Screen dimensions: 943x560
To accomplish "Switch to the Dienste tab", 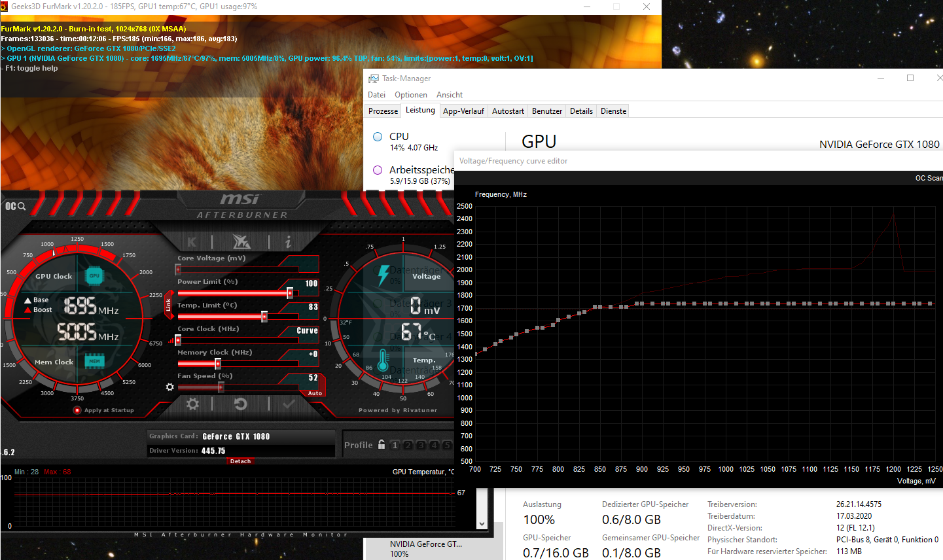I will tap(613, 111).
